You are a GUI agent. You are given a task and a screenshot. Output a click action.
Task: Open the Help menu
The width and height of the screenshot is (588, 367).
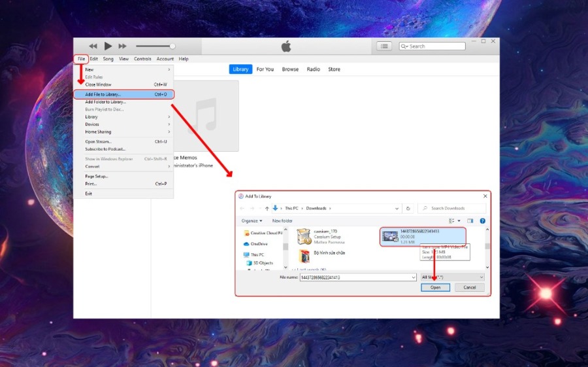tap(184, 59)
